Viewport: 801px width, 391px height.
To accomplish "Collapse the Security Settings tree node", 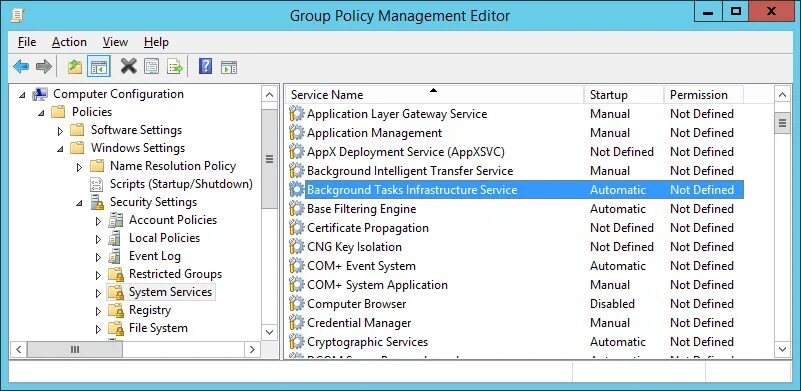I will [x=79, y=203].
